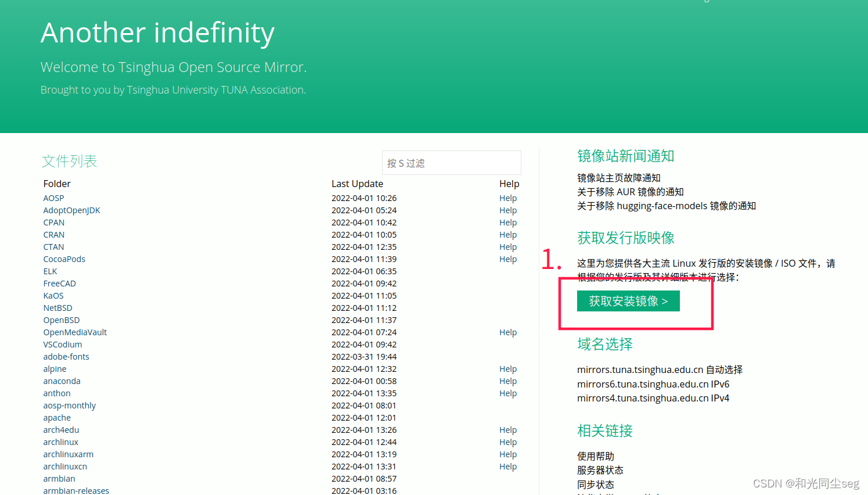
Task: Open the VSCodium folder
Action: click(x=63, y=345)
